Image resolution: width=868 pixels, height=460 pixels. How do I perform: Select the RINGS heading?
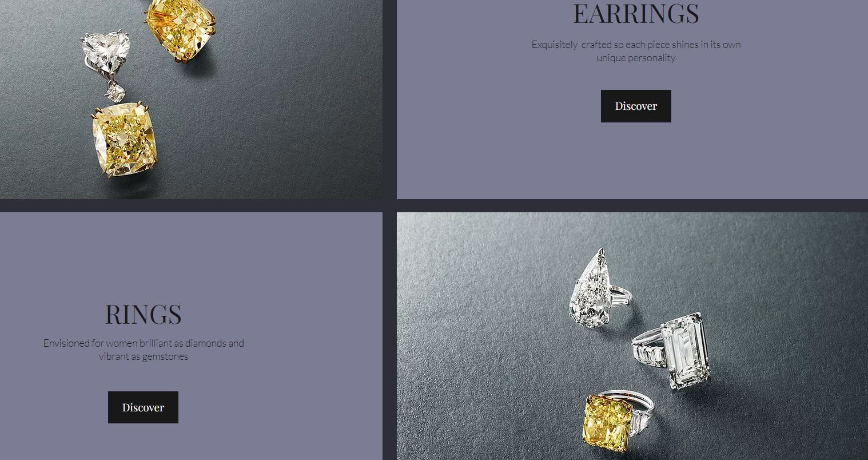click(x=143, y=314)
